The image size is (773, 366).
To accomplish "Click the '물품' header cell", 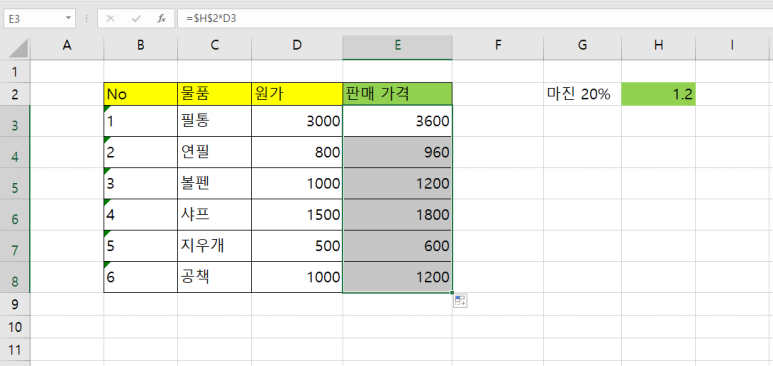I will pyautogui.click(x=214, y=94).
